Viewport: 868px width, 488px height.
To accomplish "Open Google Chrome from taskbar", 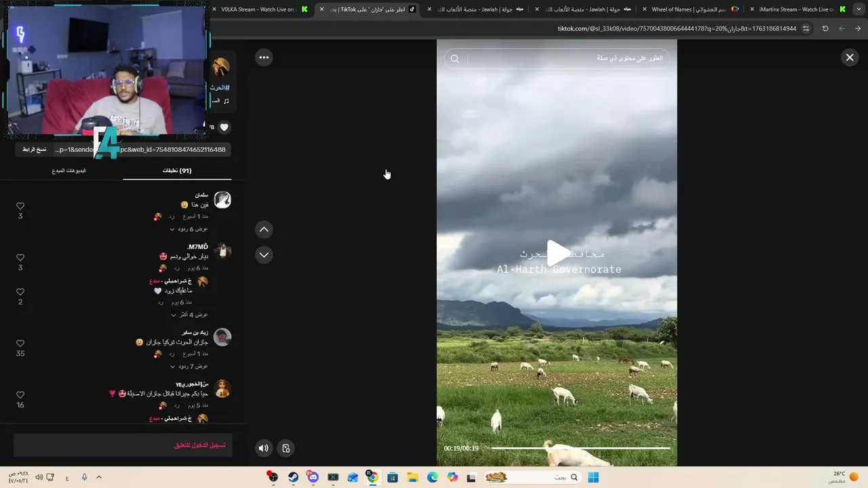I will tap(372, 477).
